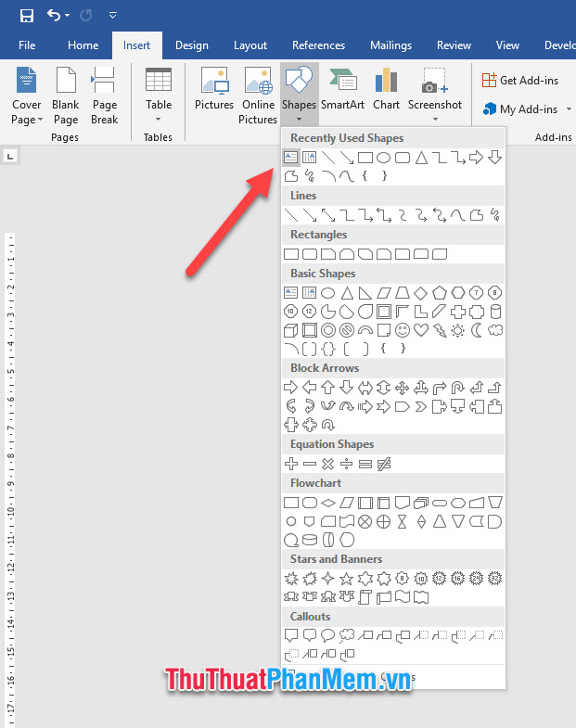This screenshot has height=728, width=576.
Task: Select lightning bolt in Basic Shapes
Action: click(x=440, y=330)
